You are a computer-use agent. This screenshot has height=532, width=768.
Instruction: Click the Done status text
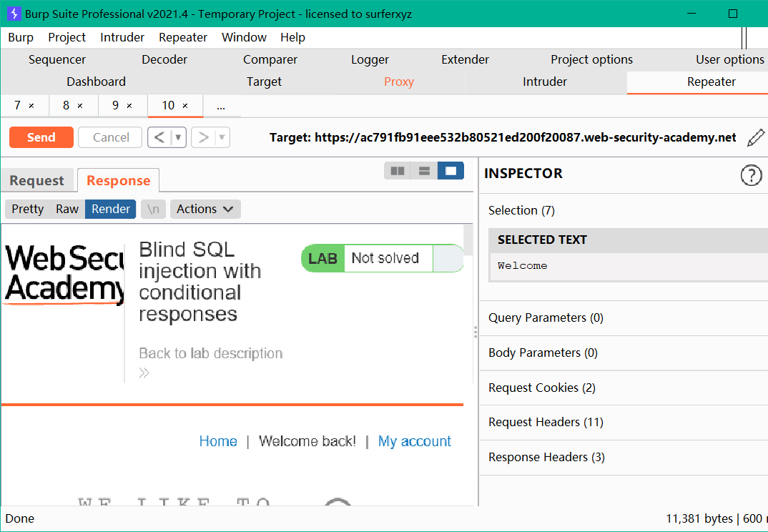19,519
